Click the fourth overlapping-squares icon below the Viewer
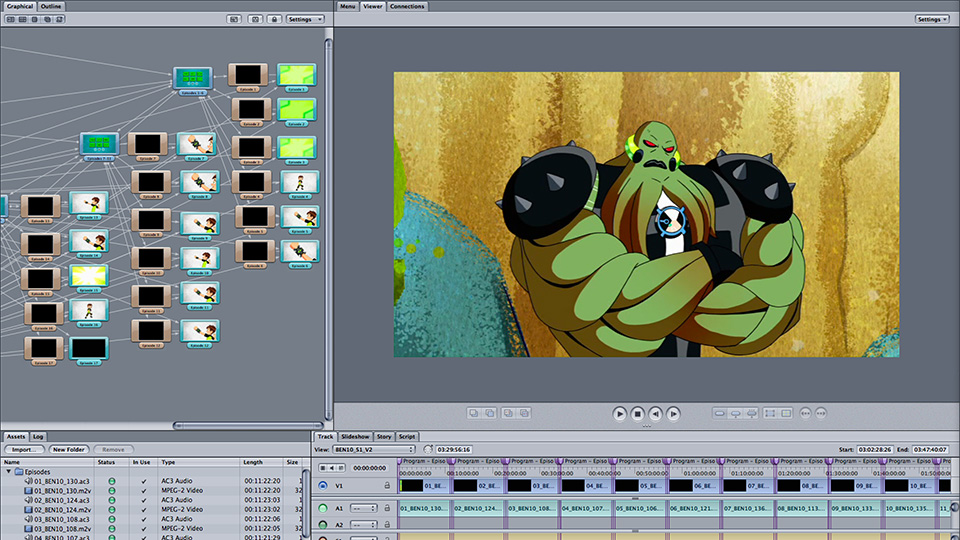 click(x=525, y=413)
